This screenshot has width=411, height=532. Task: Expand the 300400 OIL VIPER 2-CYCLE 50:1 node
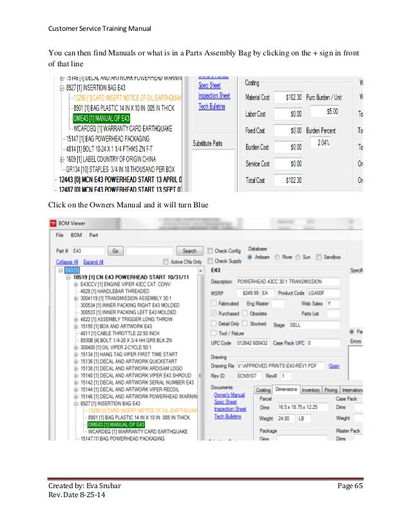click(x=75, y=347)
